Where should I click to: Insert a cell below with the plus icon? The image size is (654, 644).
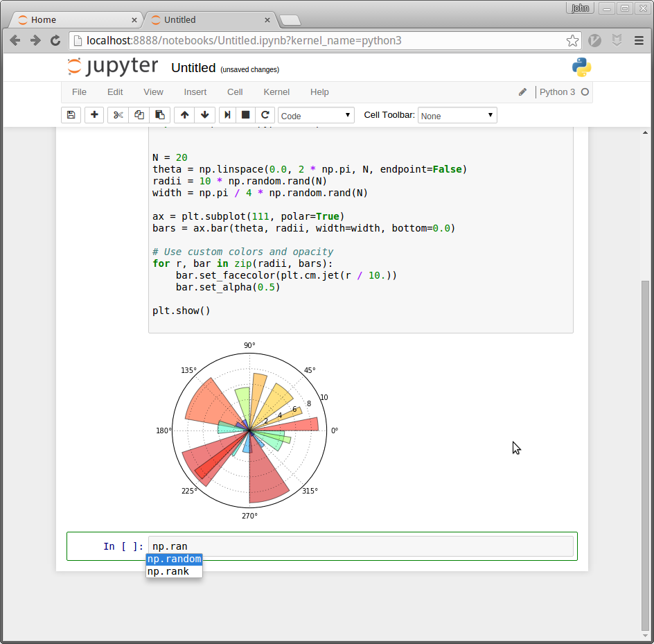coord(94,115)
